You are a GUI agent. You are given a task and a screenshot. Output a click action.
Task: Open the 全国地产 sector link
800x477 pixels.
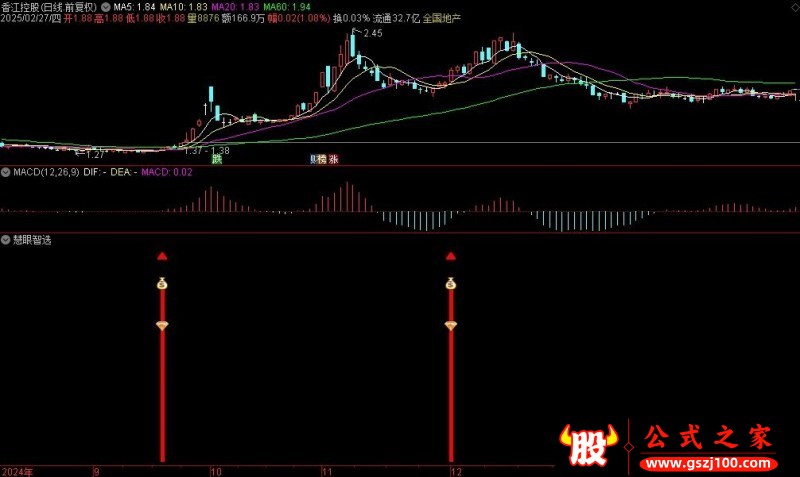click(x=442, y=18)
